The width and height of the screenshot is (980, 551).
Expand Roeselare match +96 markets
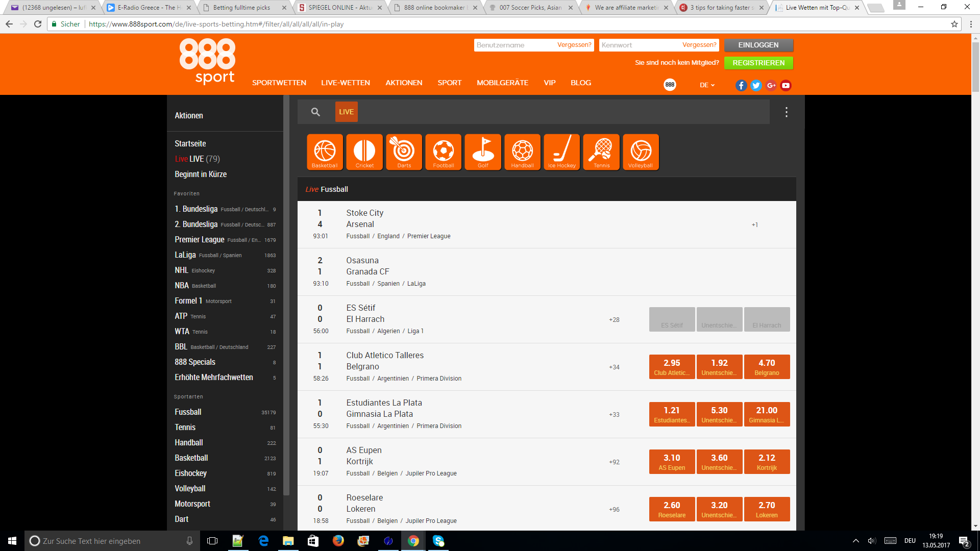[x=614, y=510]
